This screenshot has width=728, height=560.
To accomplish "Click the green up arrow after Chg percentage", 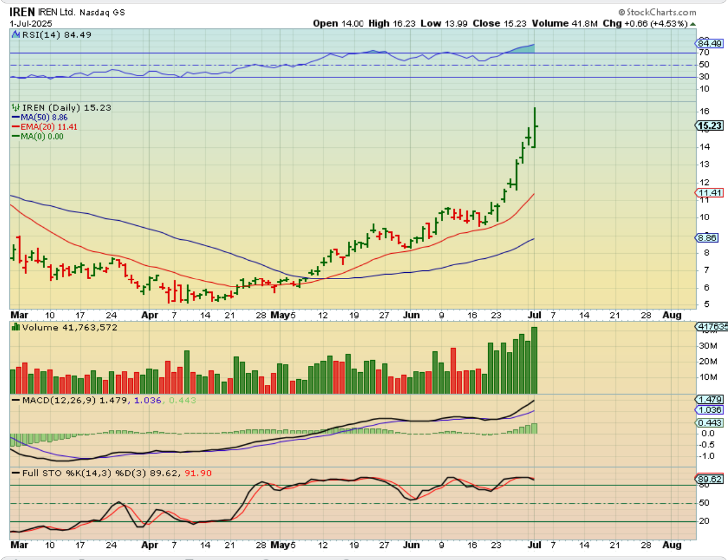I will [x=693, y=24].
